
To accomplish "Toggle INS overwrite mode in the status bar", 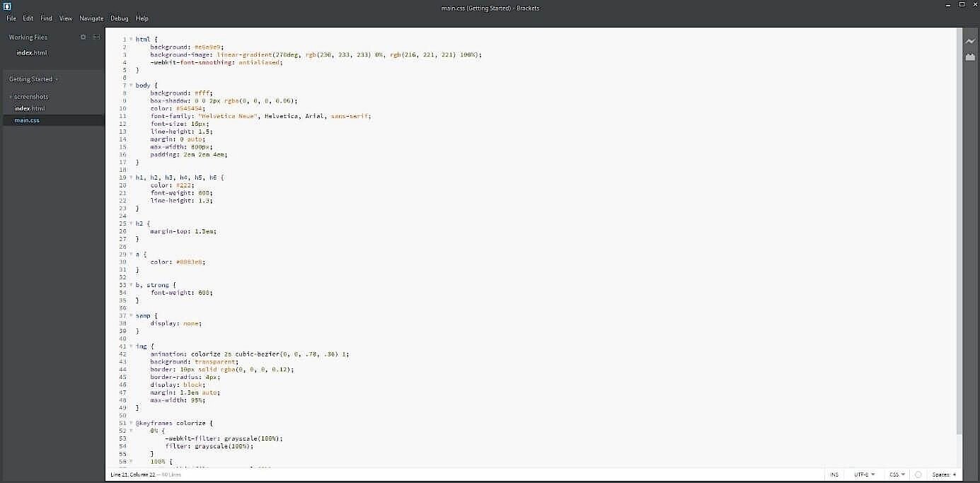I will 834,475.
